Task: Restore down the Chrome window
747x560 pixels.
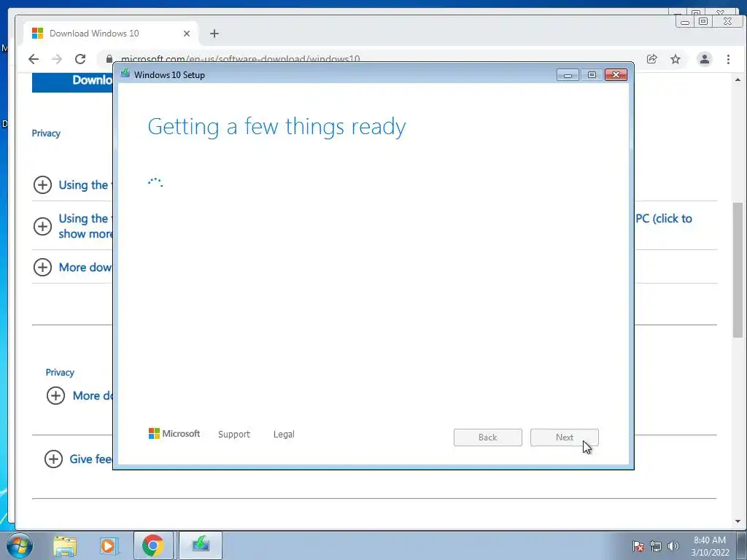Action: click(x=703, y=21)
